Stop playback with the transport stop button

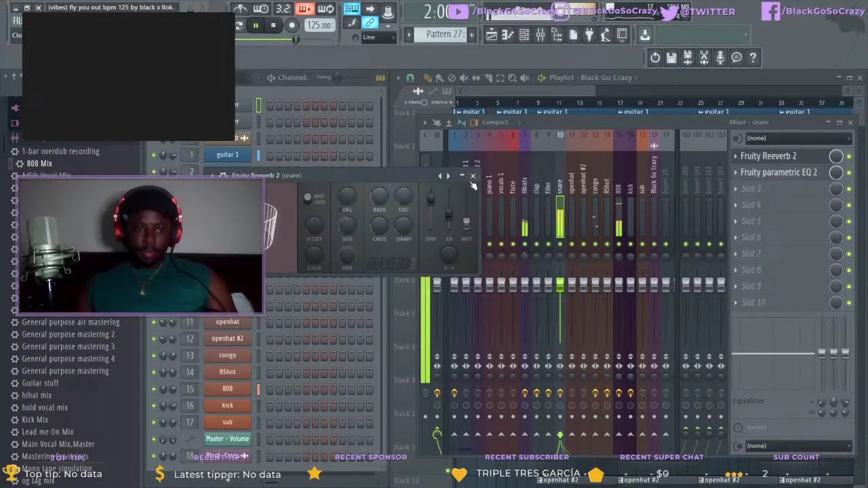tap(273, 26)
